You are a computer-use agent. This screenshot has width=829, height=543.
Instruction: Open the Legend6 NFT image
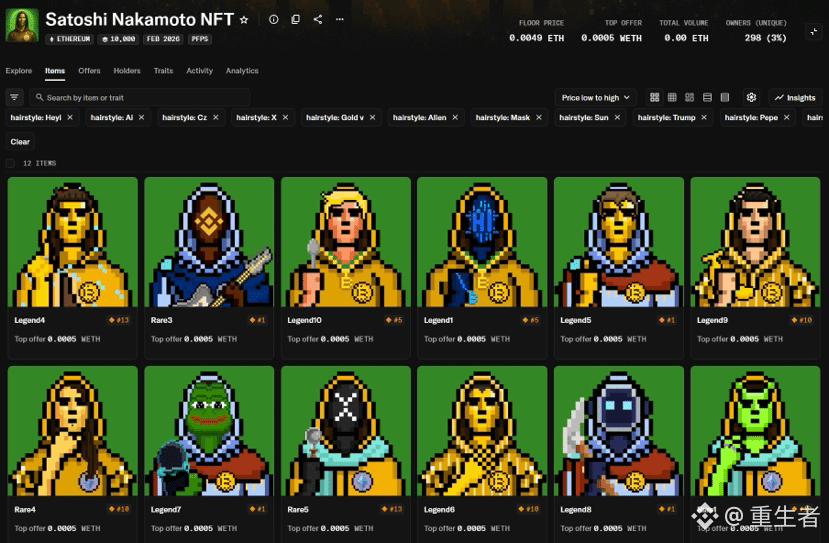[482, 431]
